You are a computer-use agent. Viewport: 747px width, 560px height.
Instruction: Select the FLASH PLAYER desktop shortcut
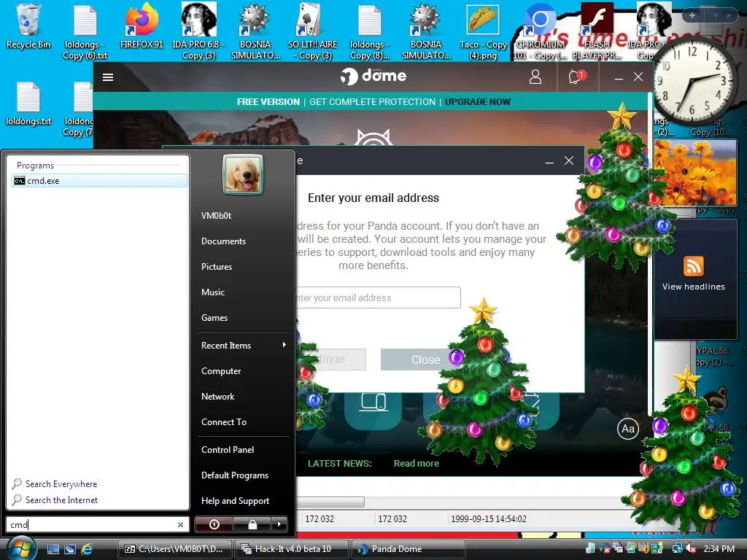(x=597, y=31)
